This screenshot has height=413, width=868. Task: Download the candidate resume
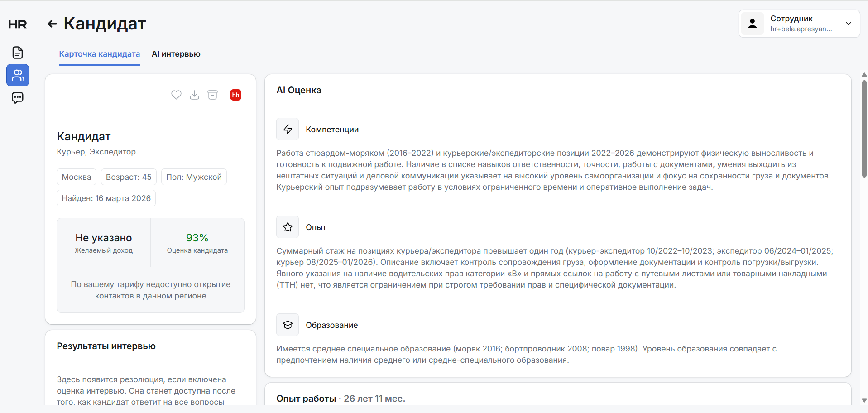point(194,95)
